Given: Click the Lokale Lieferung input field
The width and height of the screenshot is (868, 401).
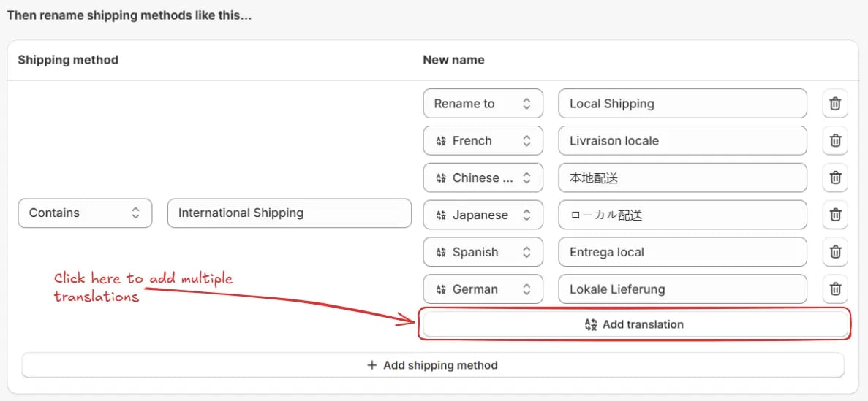Looking at the screenshot, I should pyautogui.click(x=682, y=289).
